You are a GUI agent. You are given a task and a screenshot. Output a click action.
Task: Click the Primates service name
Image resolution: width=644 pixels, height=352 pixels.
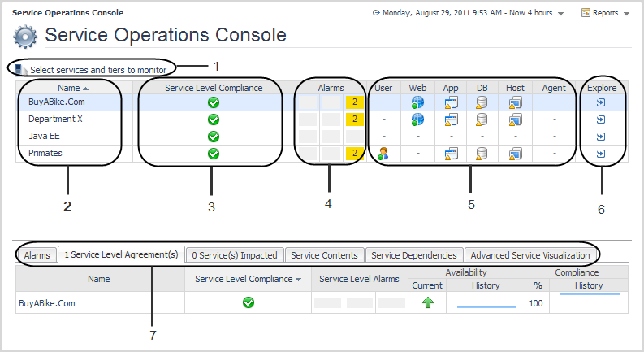45,154
